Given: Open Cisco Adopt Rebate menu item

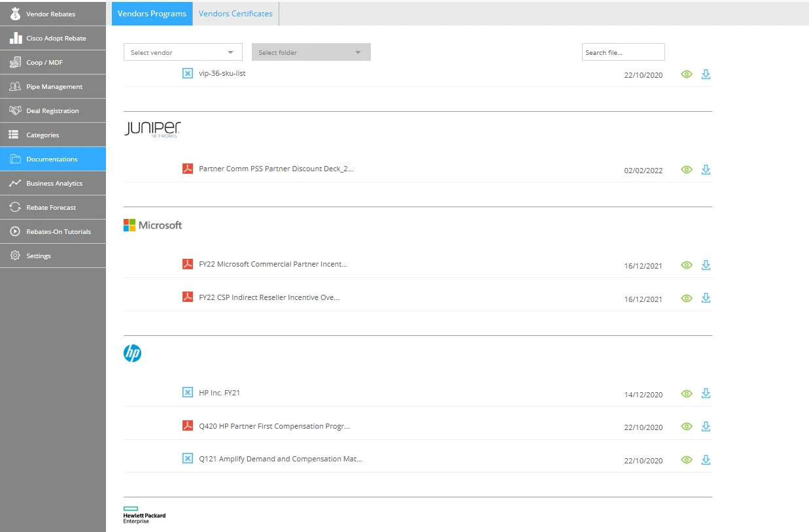Looking at the screenshot, I should coord(53,38).
